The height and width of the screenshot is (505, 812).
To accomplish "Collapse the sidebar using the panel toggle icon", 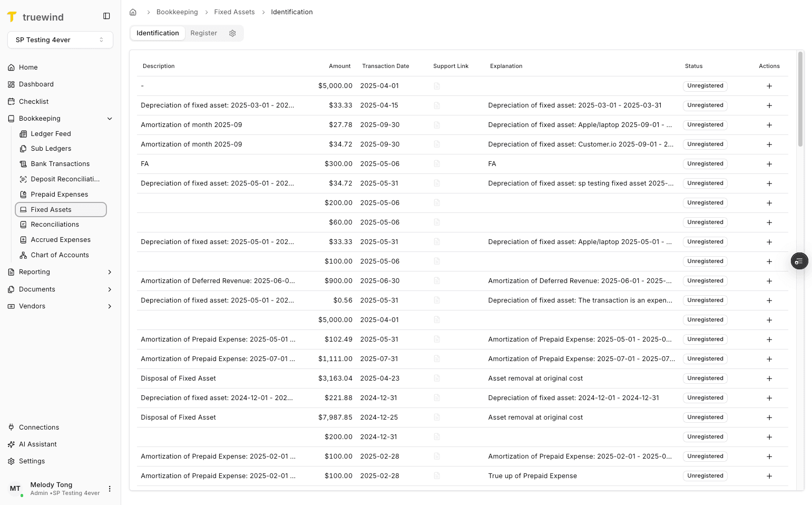I will [x=106, y=16].
